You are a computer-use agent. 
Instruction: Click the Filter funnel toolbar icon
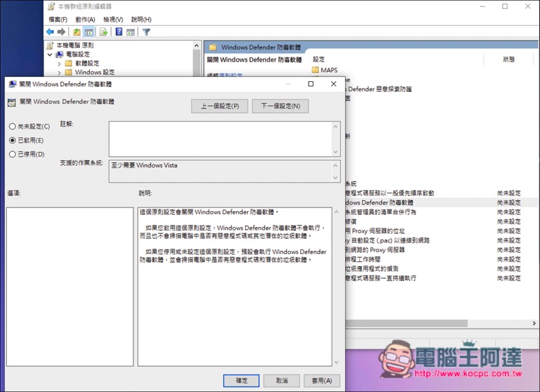pos(146,32)
